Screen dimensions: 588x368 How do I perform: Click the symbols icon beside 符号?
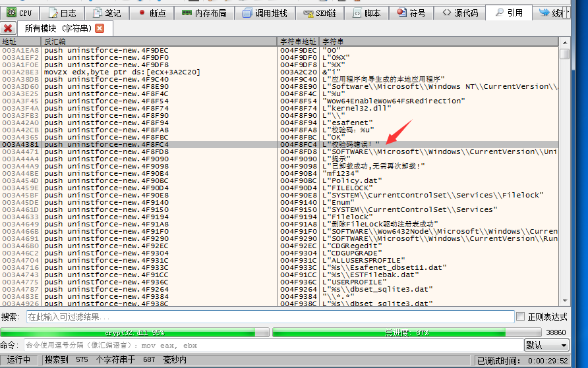(401, 13)
